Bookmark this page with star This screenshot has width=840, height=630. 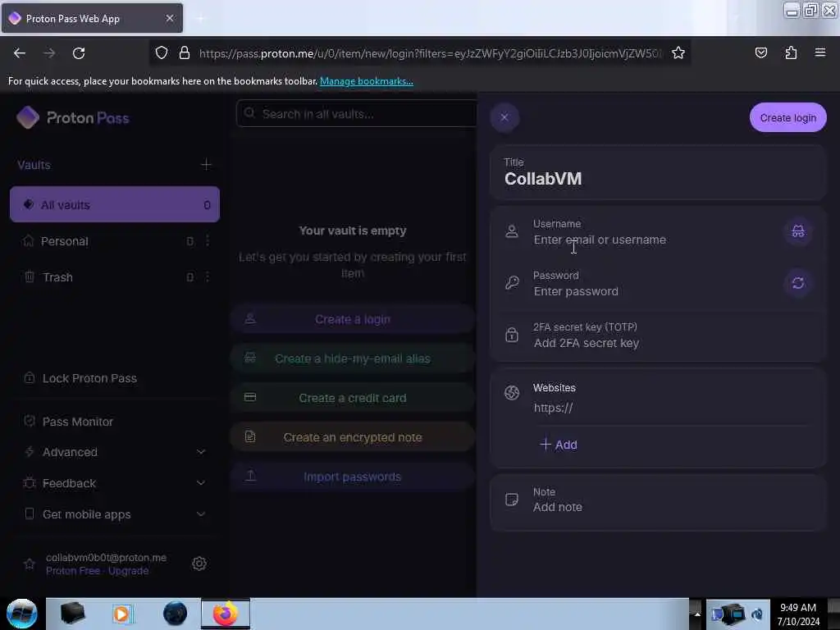678,52
